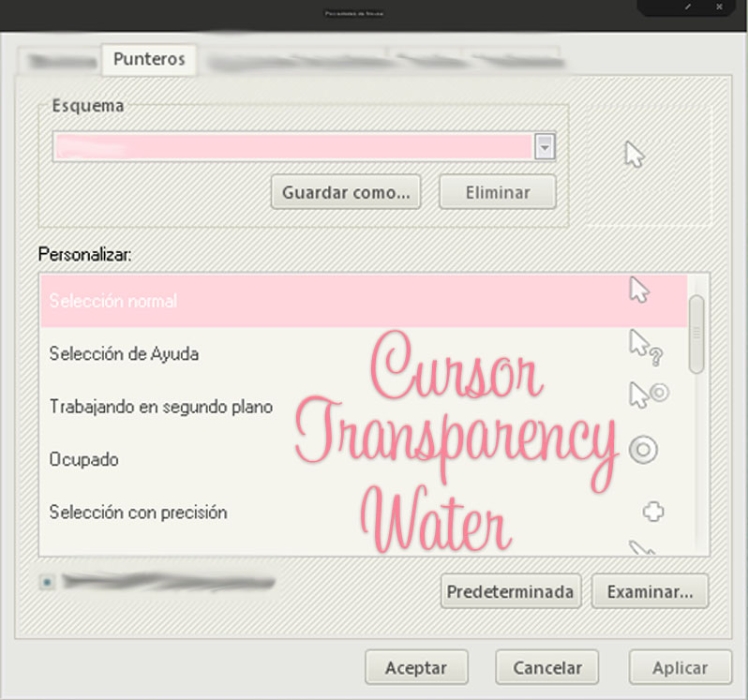Image resolution: width=748 pixels, height=700 pixels.
Task: Click the scheme preview arrow cursor
Action: tap(634, 154)
